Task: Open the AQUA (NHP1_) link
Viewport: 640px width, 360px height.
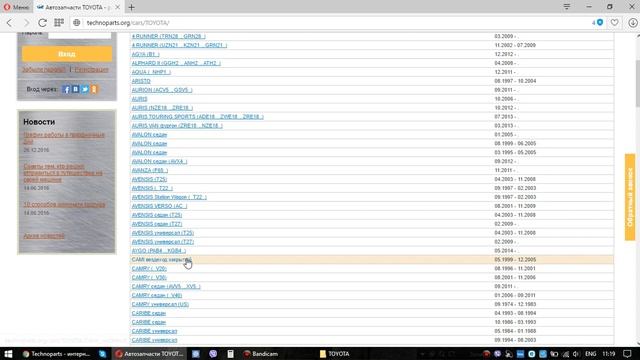Action: 151,72
